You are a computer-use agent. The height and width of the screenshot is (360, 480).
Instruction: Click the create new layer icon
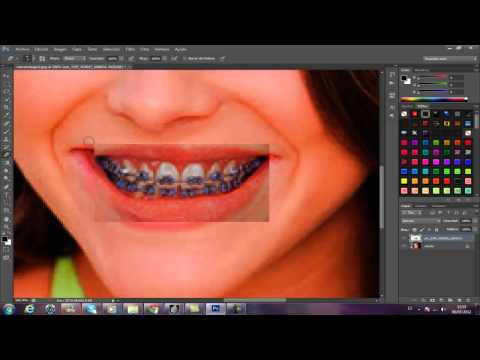coord(459,300)
